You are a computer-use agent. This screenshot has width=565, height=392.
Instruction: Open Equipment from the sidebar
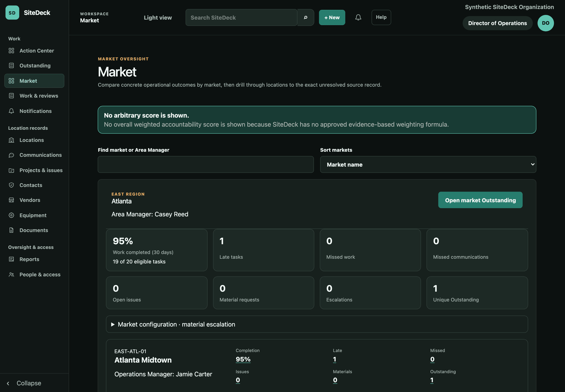(x=34, y=215)
